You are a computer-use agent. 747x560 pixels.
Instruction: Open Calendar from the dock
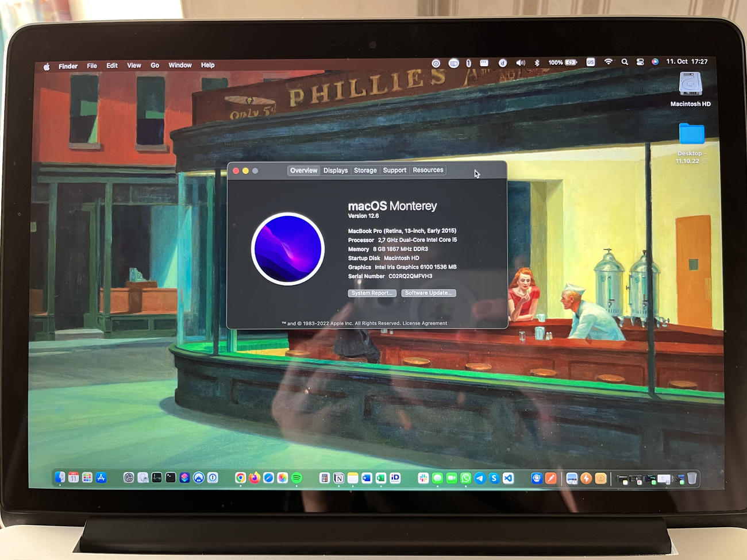pos(74,477)
